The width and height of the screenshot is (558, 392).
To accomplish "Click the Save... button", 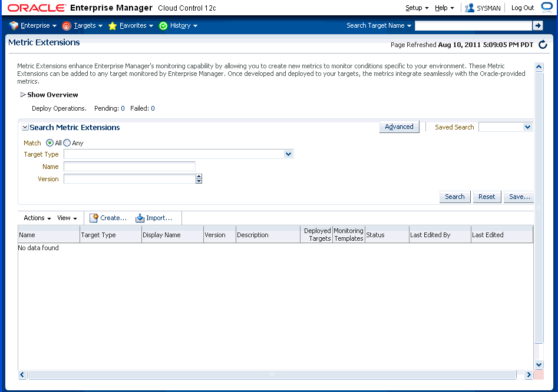I will coord(519,197).
